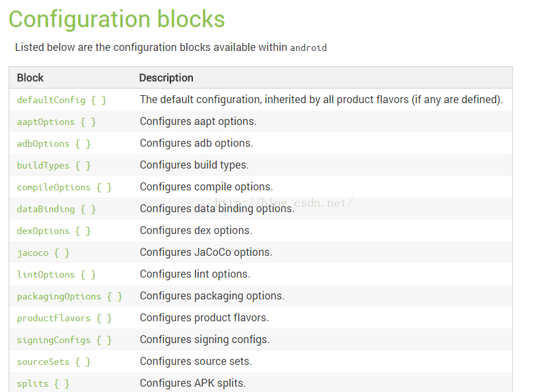The width and height of the screenshot is (557, 392).
Task: Click the Configuration blocks heading
Action: coord(116,19)
